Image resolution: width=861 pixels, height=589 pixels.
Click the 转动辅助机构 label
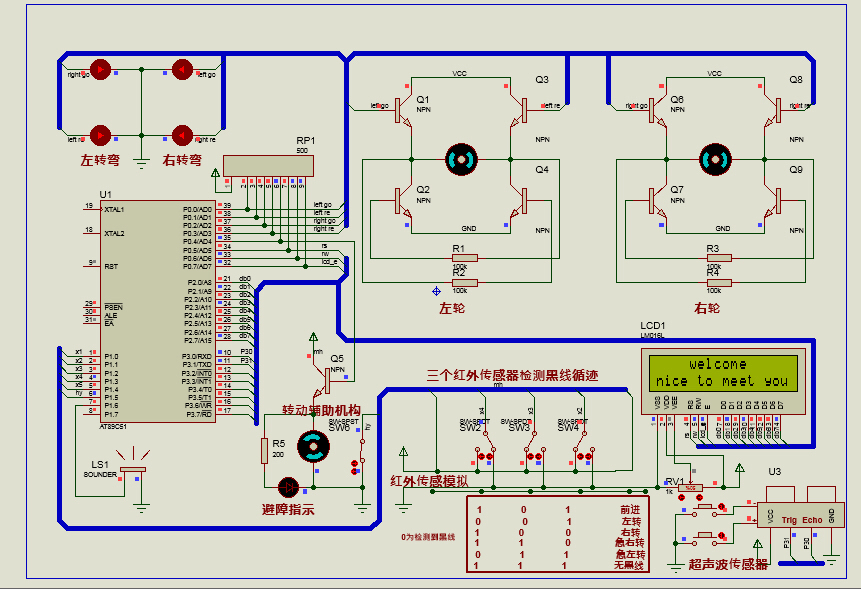pos(321,410)
